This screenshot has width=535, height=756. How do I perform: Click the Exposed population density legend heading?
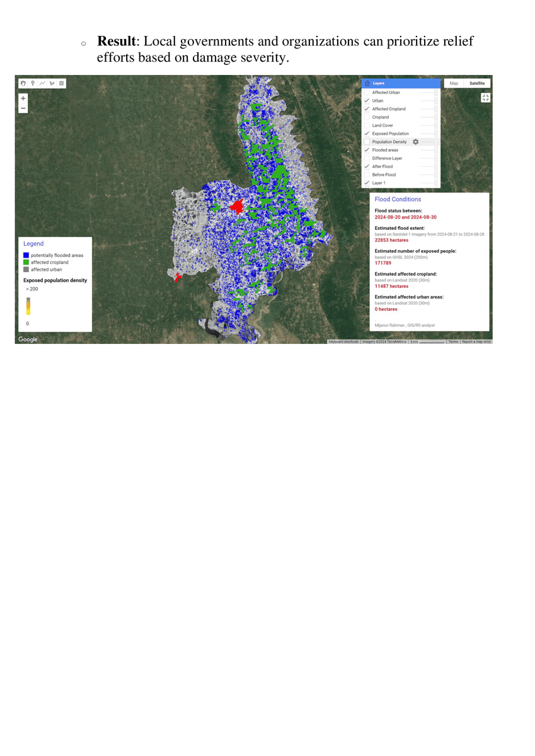55,280
